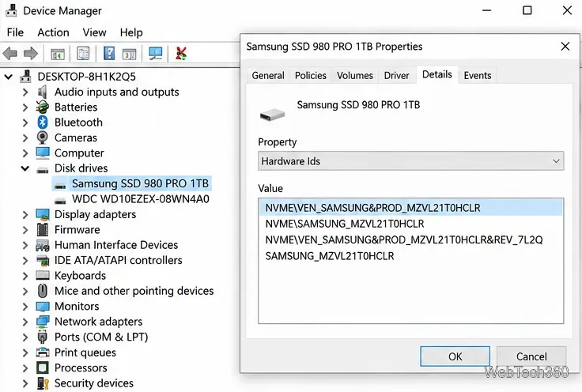Image resolution: width=582 pixels, height=392 pixels.
Task: Click the Back arrow toolbar icon
Action: pyautogui.click(x=10, y=54)
